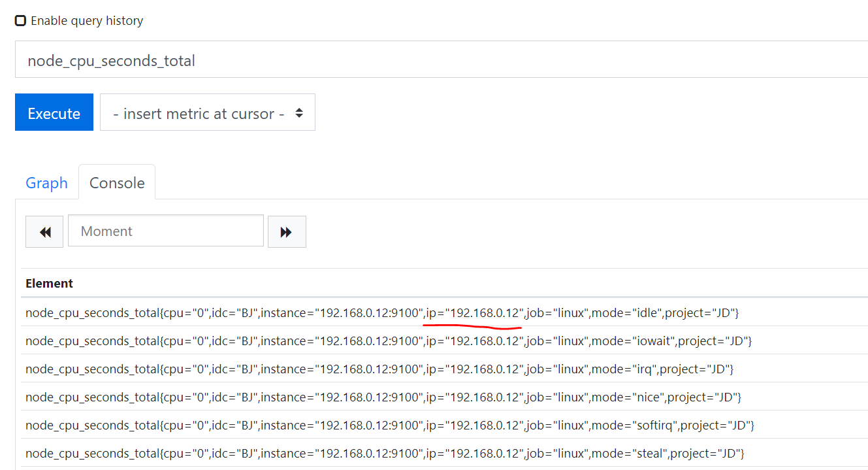The height and width of the screenshot is (470, 868).
Task: Step forward in time with fast-forward icon
Action: (x=287, y=231)
